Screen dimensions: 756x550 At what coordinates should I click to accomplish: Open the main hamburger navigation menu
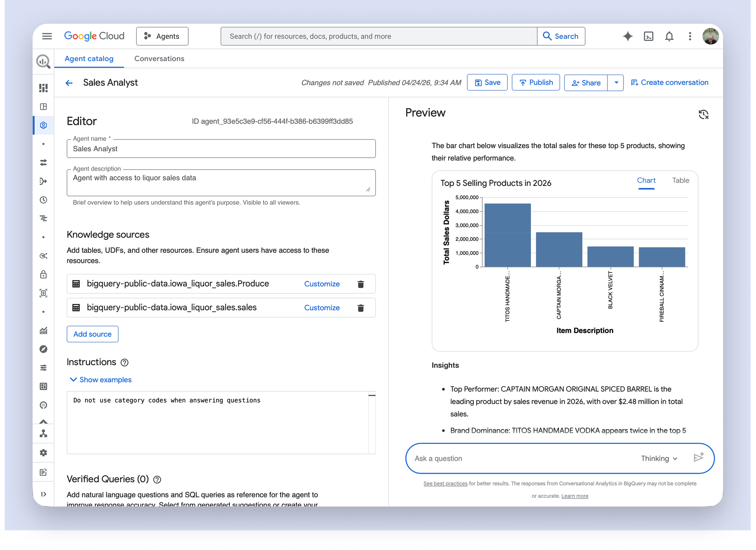click(x=47, y=36)
